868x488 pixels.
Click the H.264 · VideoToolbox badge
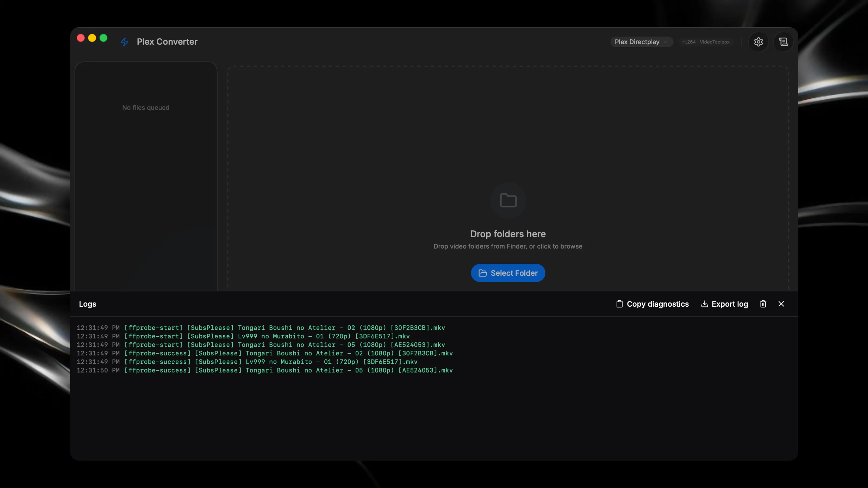(x=706, y=42)
